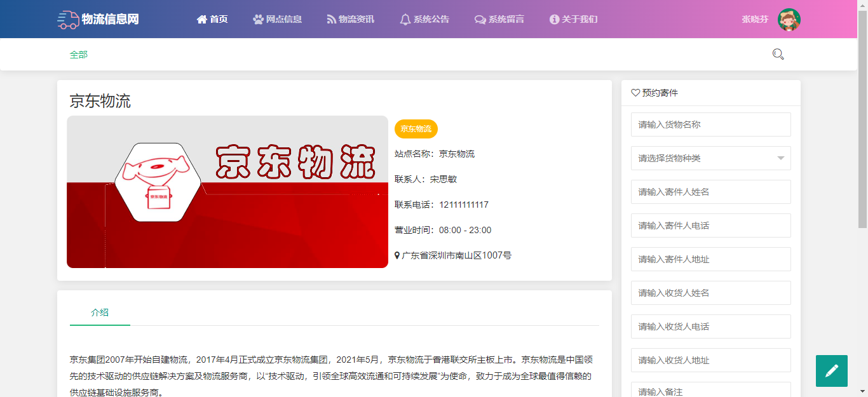The height and width of the screenshot is (397, 868).
Task: Click the chat bubble icon beside 系统留言
Action: [480, 20]
